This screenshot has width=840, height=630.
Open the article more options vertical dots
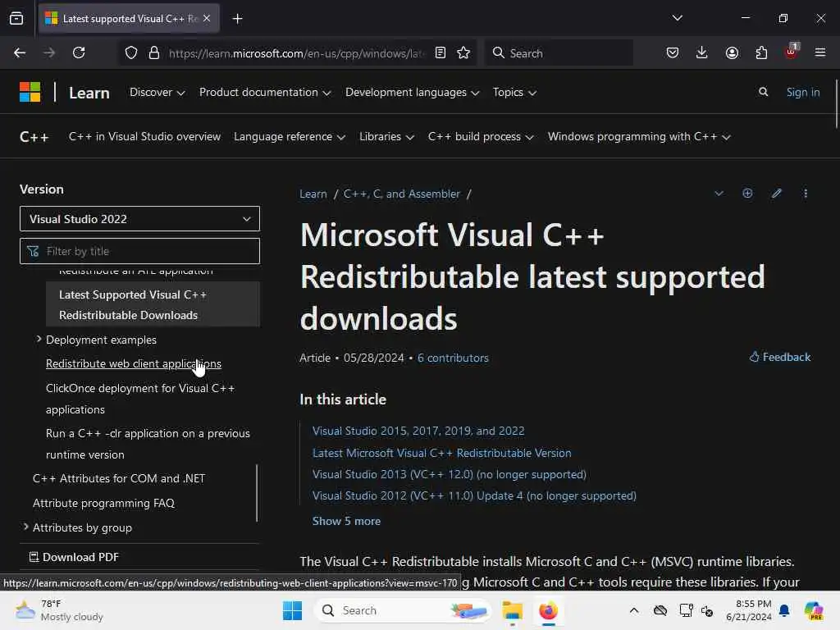pos(806,194)
